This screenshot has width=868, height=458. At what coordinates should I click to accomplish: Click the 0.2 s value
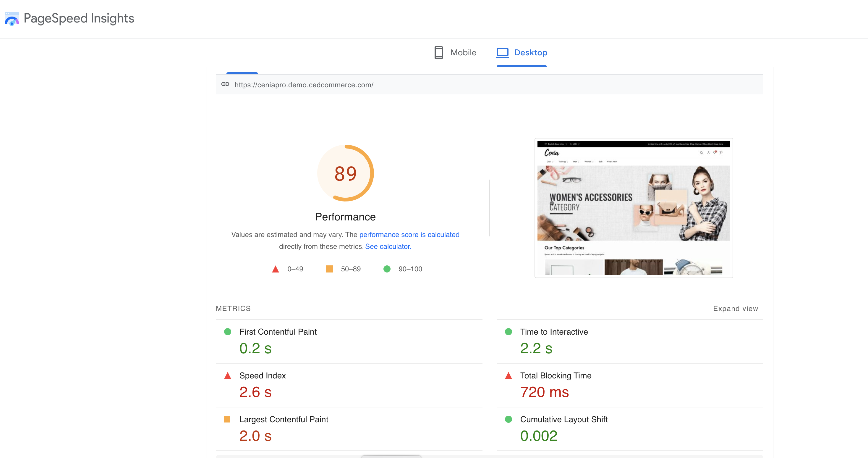pos(255,349)
